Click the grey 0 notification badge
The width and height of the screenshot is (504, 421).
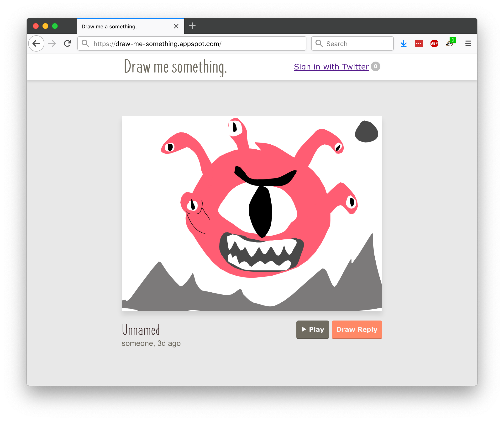[x=375, y=66]
